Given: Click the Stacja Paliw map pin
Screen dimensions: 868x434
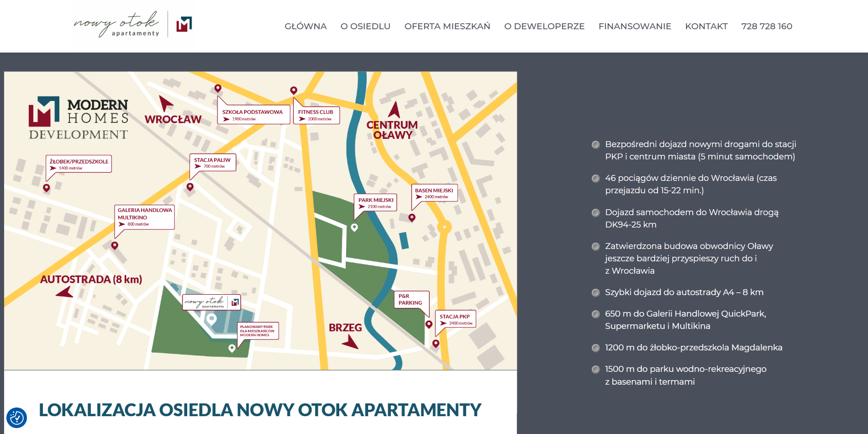Looking at the screenshot, I should coord(190,187).
